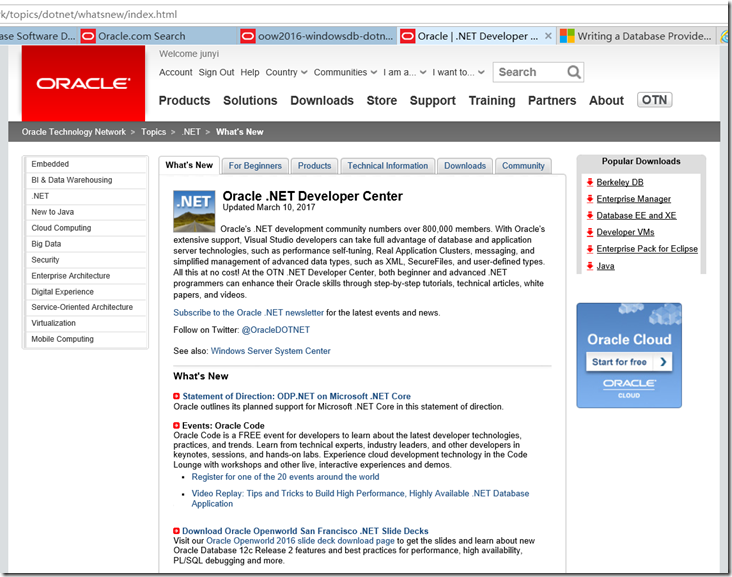
Task: Close the Oracle .NET Developer browser tab
Action: click(548, 36)
